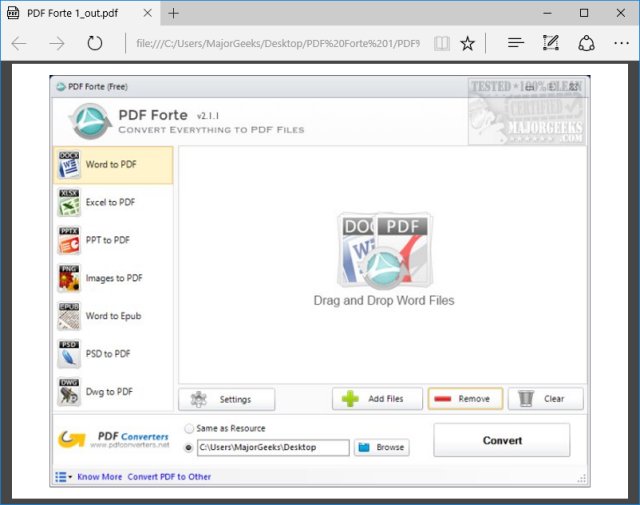Image resolution: width=640 pixels, height=505 pixels.
Task: Select the Excel to PDF XLSX icon
Action: point(69,202)
